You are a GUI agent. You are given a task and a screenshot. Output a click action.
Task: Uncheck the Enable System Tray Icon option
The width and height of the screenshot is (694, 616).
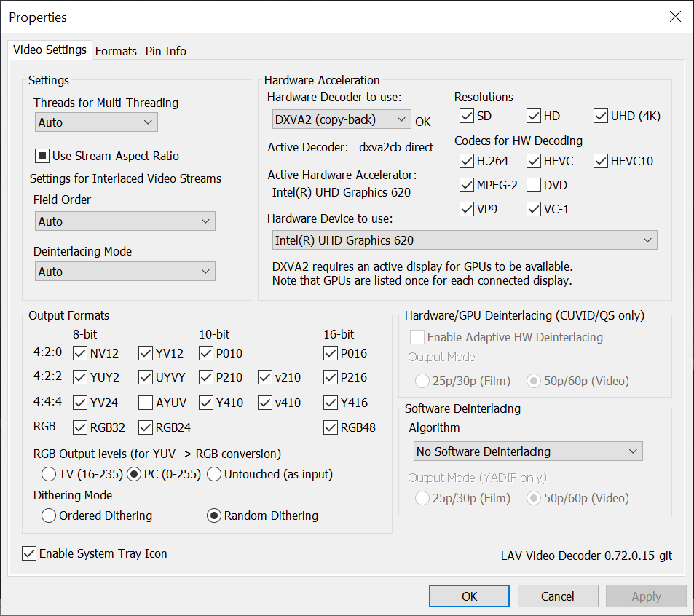[x=28, y=553]
